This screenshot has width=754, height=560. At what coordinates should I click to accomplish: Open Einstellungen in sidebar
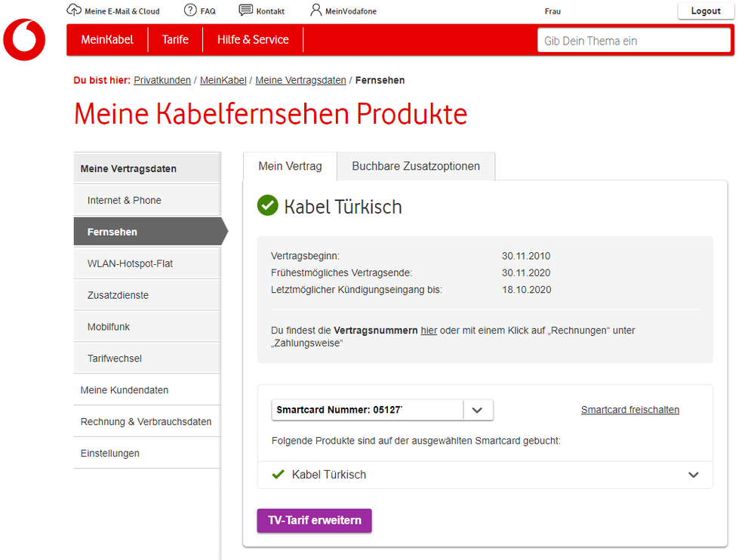point(147,454)
